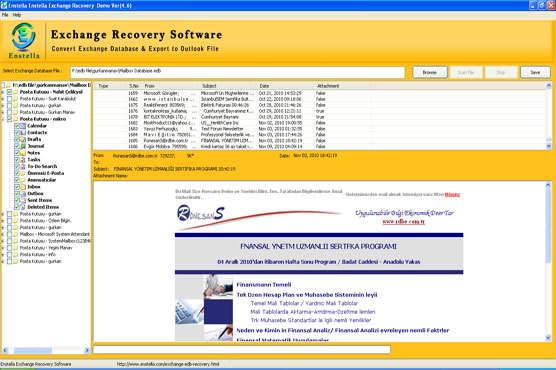Click the To-Do Search folder icon

point(23,166)
